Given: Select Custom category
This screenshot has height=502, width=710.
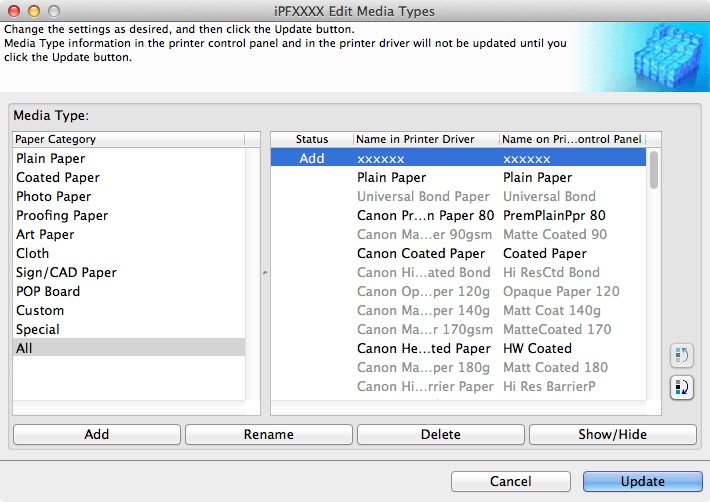Looking at the screenshot, I should click(x=129, y=311).
